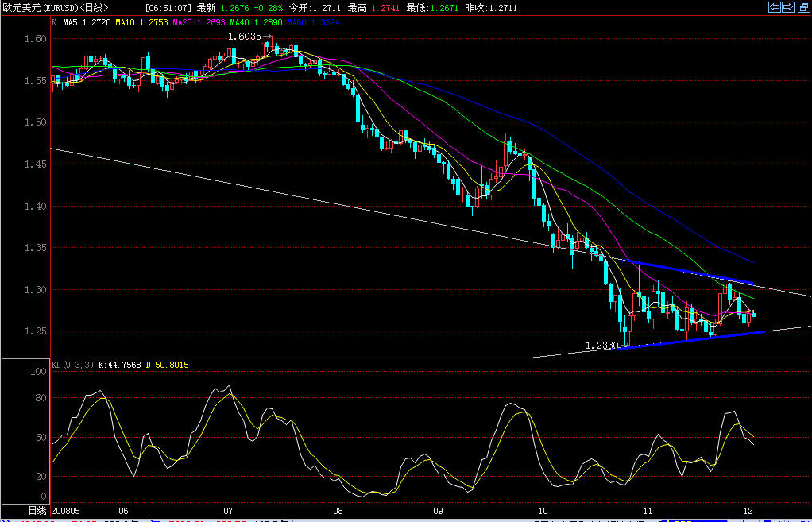Select the lower blue support trend line
Viewport: 812px width, 522px height.
tap(690, 340)
